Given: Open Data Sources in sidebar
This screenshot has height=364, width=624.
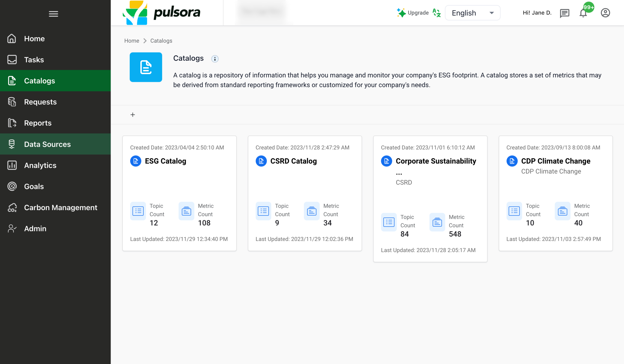Looking at the screenshot, I should [47, 144].
